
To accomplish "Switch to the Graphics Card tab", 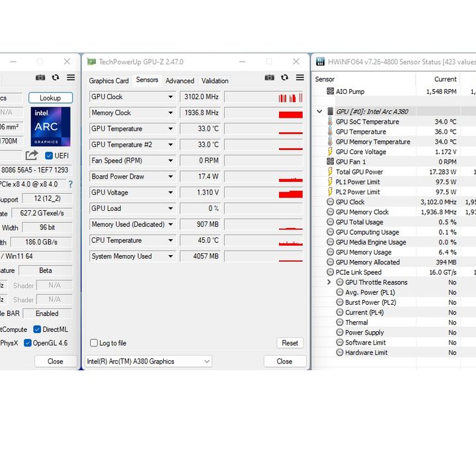I will (108, 81).
